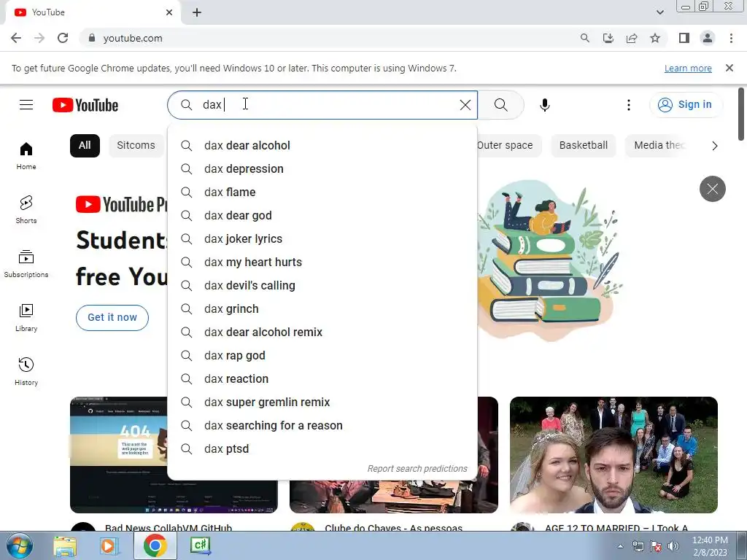Choose suggestion dax devil's calling
Screen dimensions: 747x560
pyautogui.click(x=322, y=285)
